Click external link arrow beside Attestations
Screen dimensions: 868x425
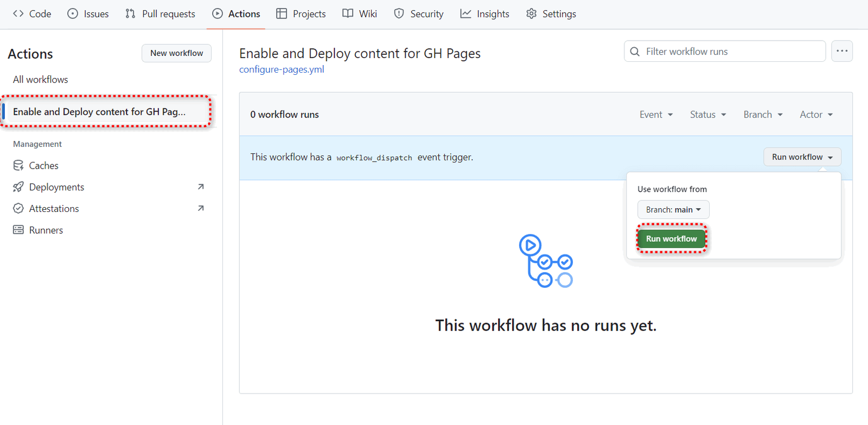[201, 208]
